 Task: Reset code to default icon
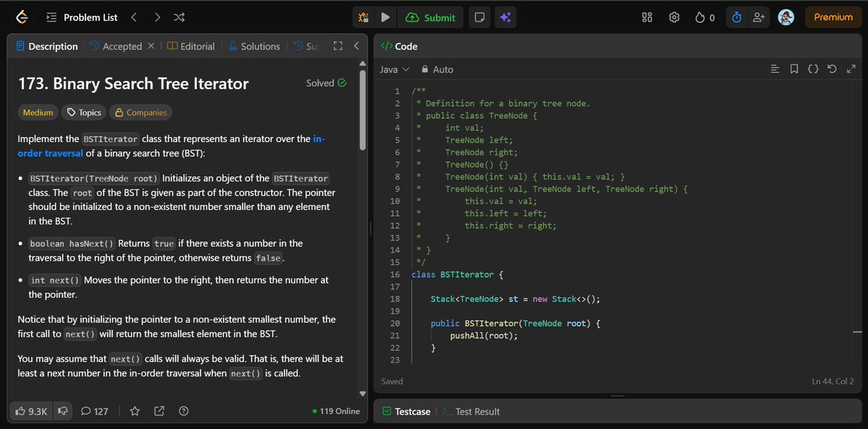pos(832,69)
